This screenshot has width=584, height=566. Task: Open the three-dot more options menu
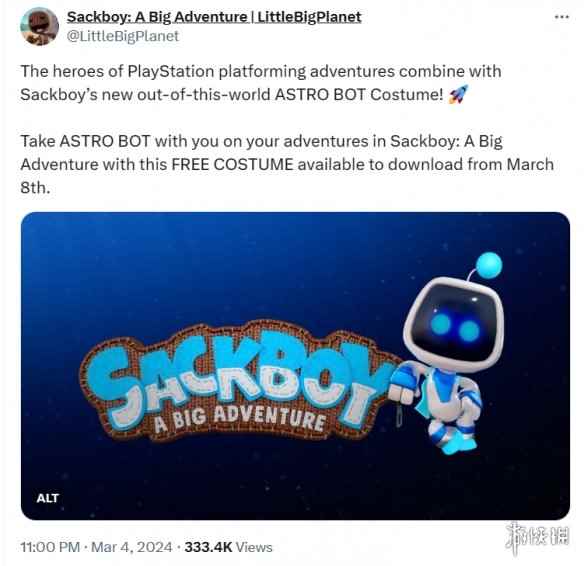pyautogui.click(x=562, y=17)
